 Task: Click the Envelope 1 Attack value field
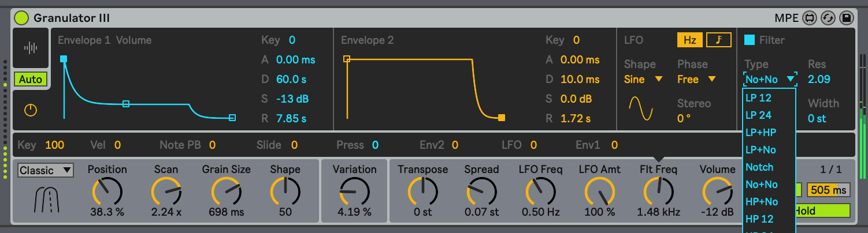pyautogui.click(x=295, y=59)
